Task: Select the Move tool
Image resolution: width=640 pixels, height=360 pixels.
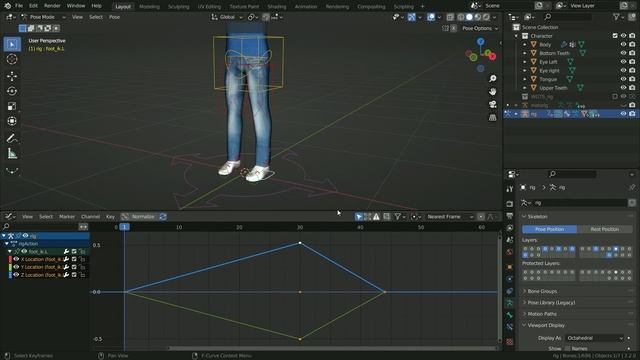Action: tap(12, 76)
